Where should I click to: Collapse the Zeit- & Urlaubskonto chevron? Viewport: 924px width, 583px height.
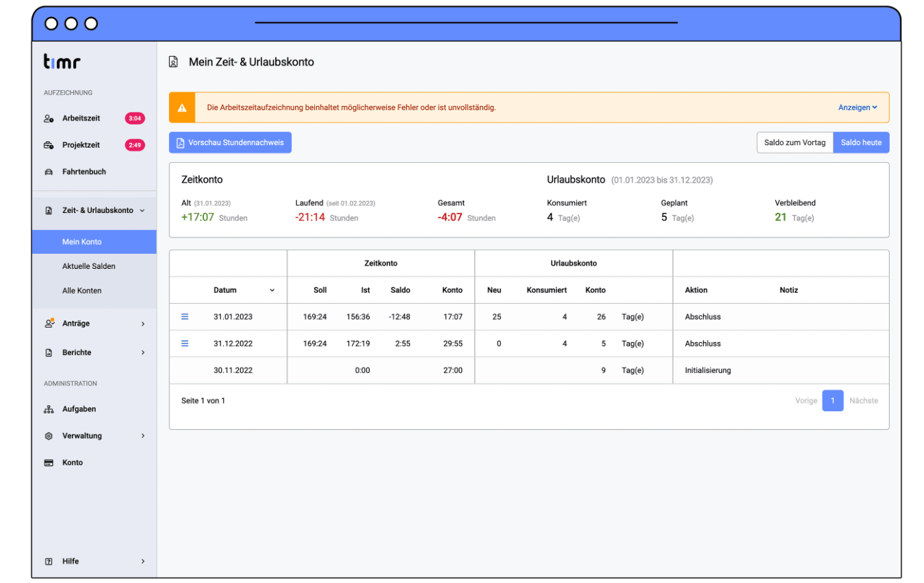(142, 211)
